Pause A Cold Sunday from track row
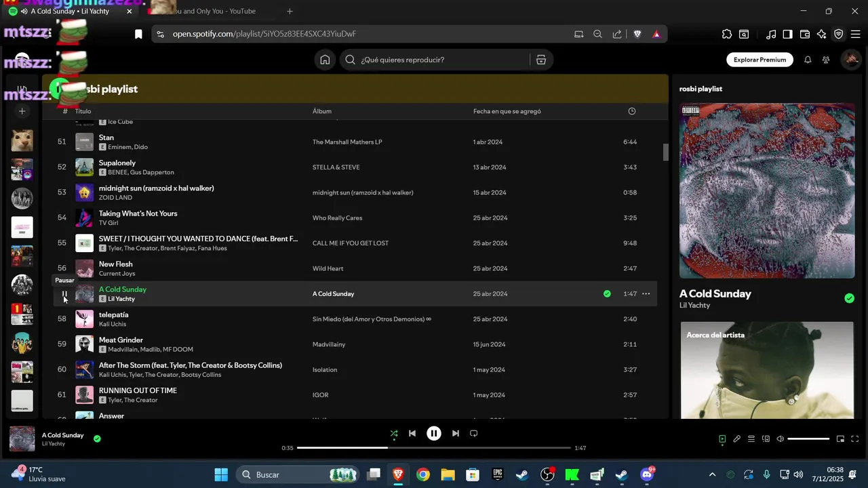The image size is (868, 488). (64, 294)
